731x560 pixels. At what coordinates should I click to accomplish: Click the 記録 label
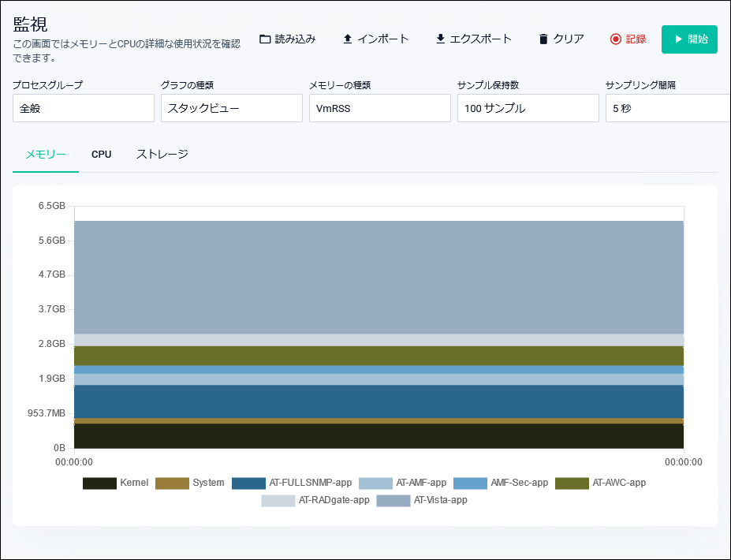click(x=636, y=39)
